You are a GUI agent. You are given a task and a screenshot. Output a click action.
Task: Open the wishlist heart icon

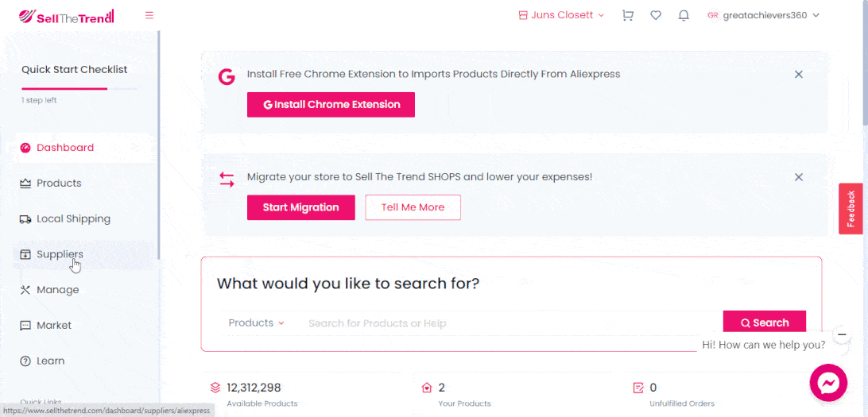(656, 15)
